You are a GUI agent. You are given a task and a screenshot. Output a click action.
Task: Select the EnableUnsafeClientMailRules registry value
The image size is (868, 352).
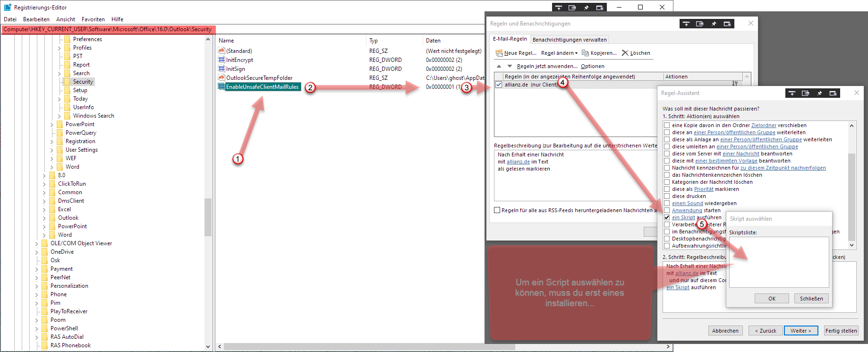262,87
